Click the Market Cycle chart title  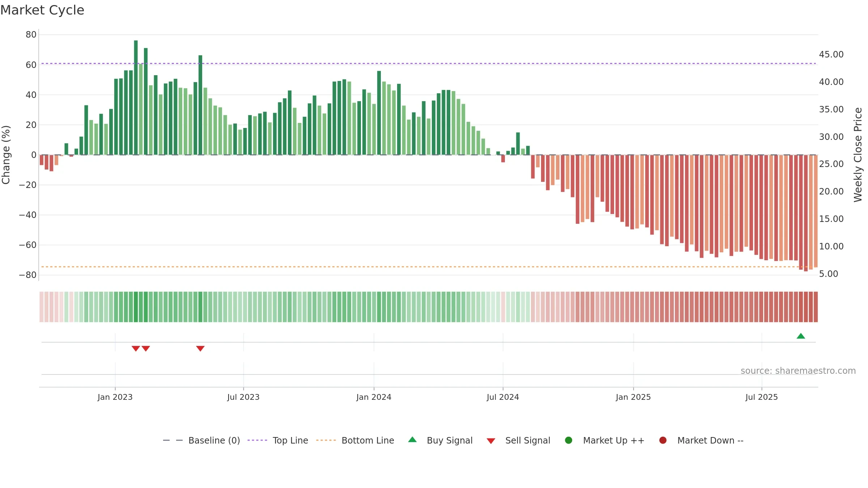point(42,10)
